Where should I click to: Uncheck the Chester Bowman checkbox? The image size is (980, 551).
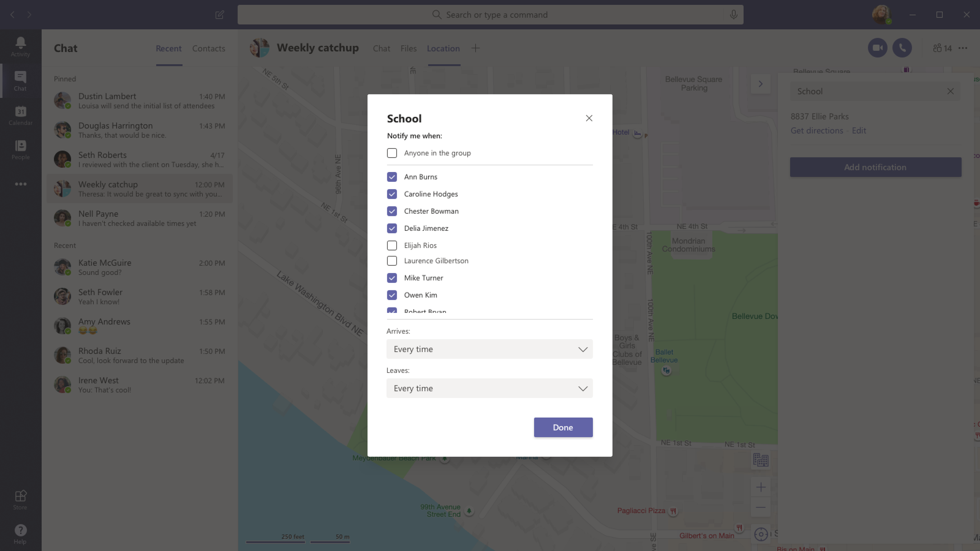tap(392, 211)
